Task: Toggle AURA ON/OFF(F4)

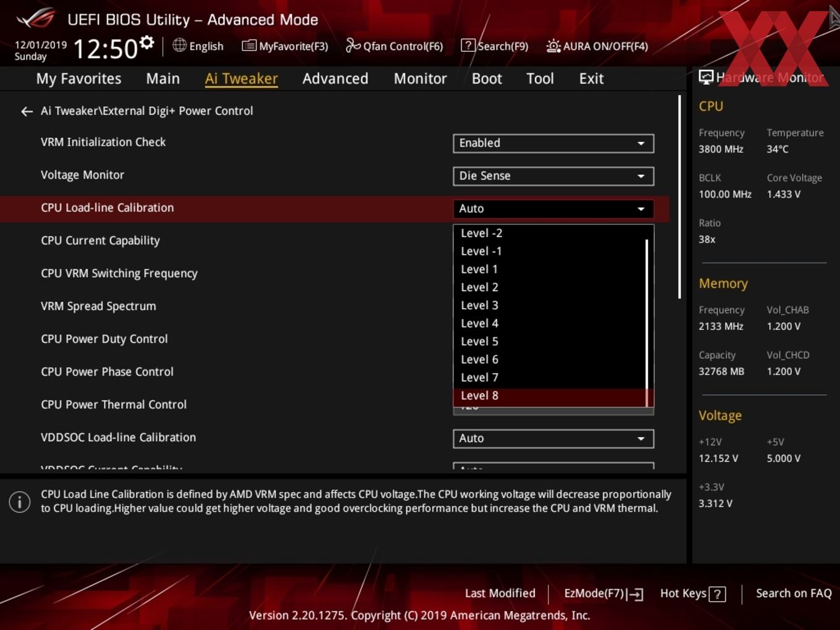Action: (597, 46)
